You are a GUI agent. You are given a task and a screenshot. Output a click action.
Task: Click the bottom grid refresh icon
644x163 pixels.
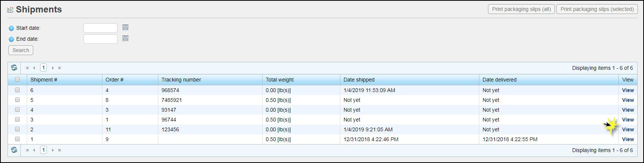tap(14, 150)
